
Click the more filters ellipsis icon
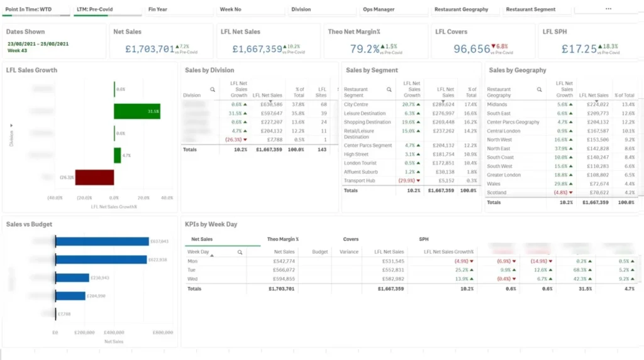pos(608,9)
